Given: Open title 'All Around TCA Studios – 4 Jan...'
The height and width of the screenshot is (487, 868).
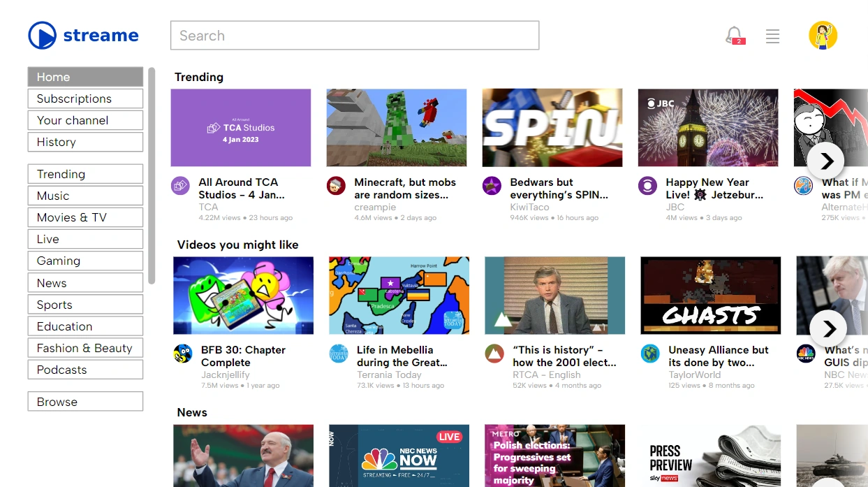Looking at the screenshot, I should (242, 189).
